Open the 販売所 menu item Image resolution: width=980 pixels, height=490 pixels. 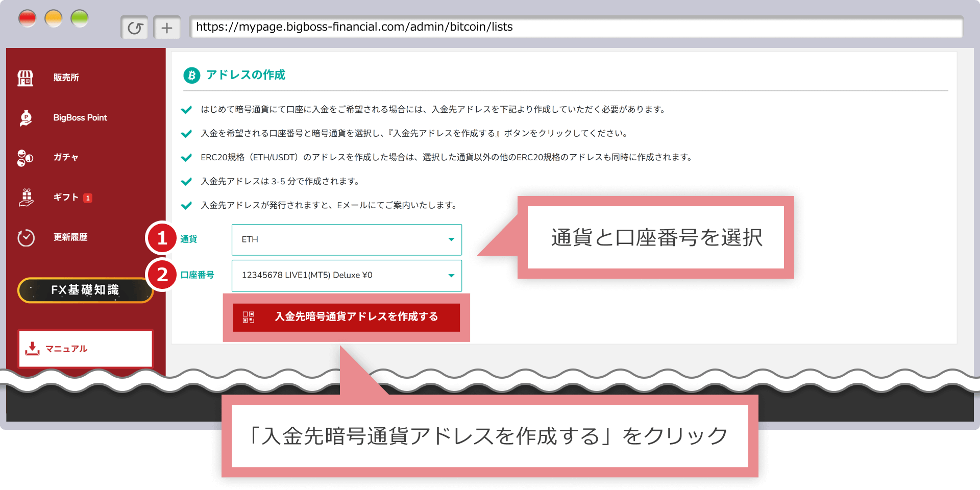[66, 78]
